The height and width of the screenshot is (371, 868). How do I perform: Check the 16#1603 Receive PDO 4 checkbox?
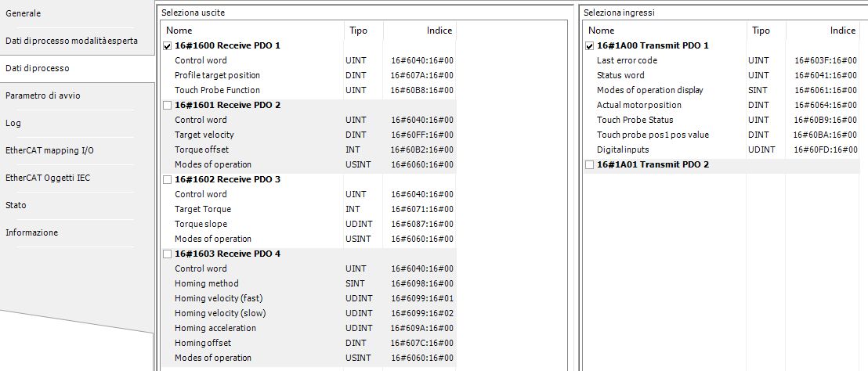(168, 254)
